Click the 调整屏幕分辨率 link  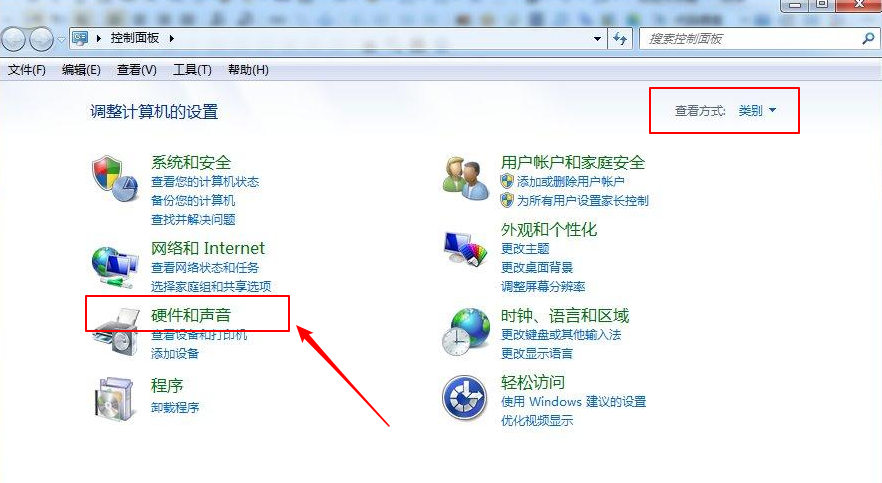point(543,287)
